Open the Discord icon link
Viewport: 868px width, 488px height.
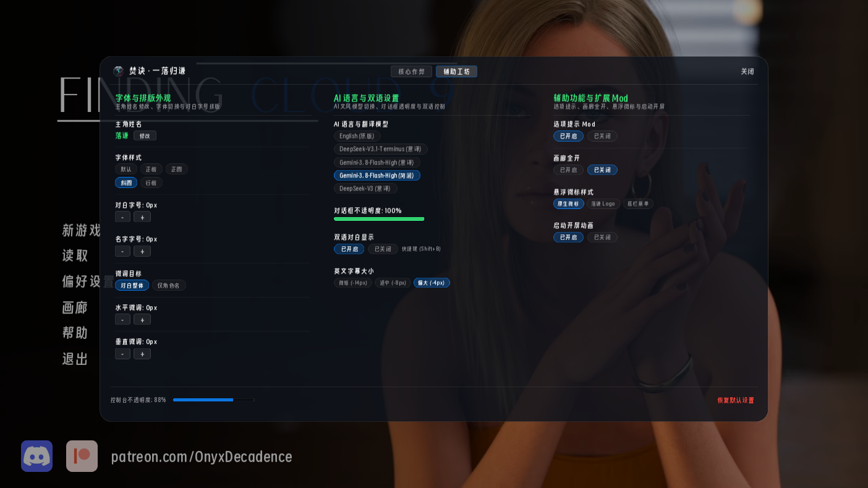[36, 456]
